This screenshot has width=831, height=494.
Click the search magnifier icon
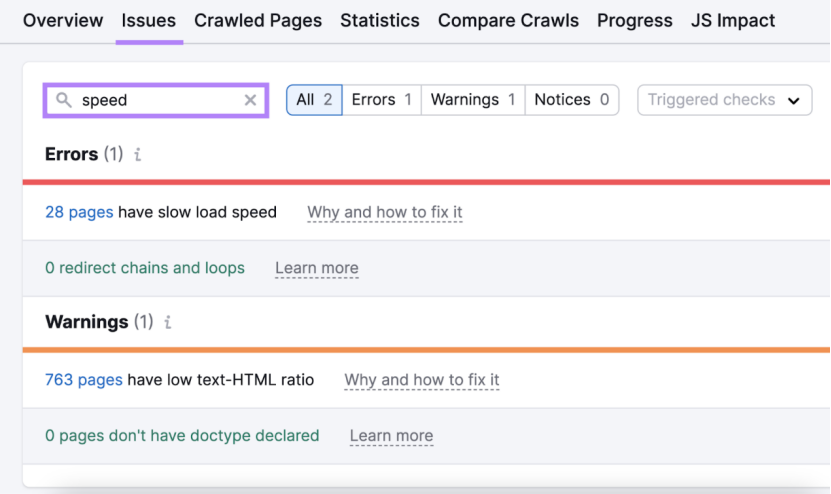[64, 100]
